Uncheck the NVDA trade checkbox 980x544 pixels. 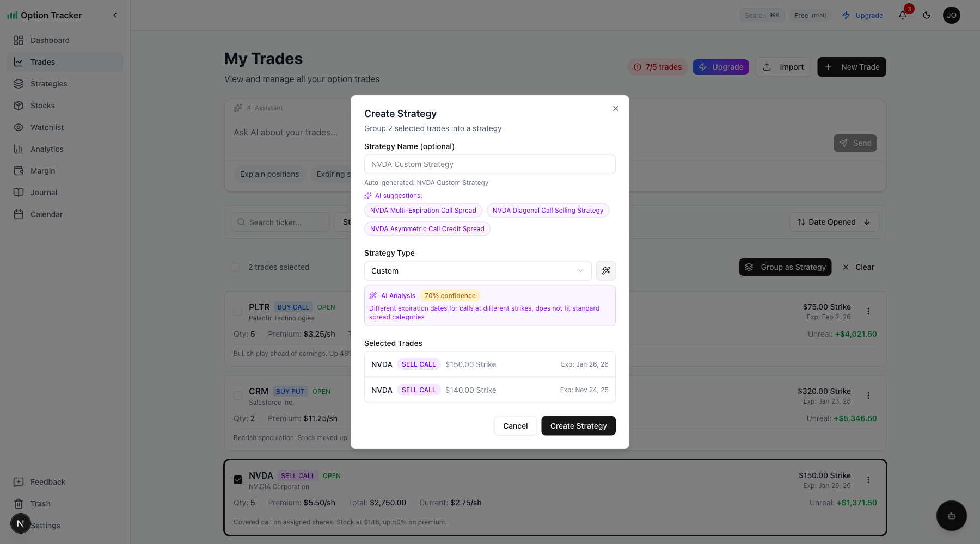[x=238, y=480]
